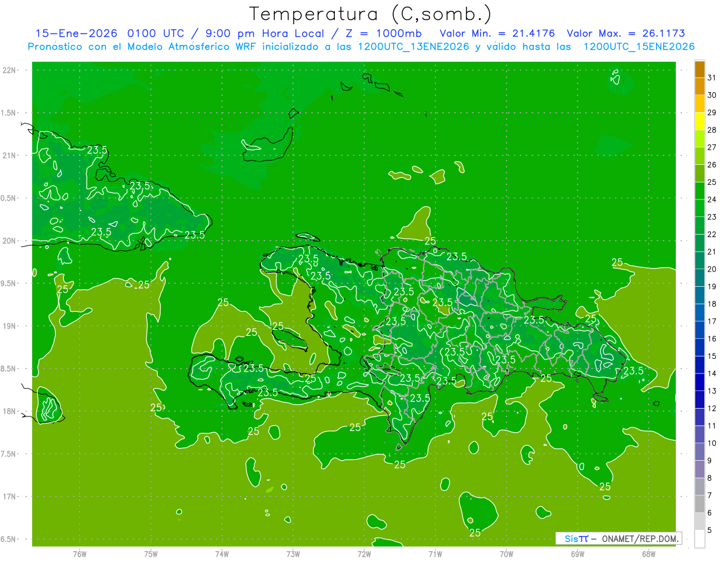Click the '72W' longitude axis label
This screenshot has height=562, width=728.
tap(364, 554)
